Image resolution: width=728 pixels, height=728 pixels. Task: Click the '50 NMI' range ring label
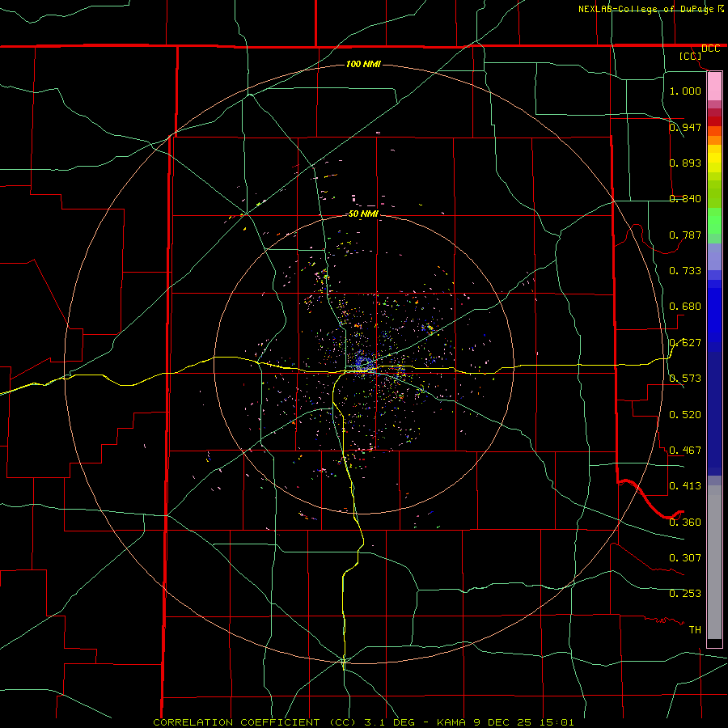point(363,214)
